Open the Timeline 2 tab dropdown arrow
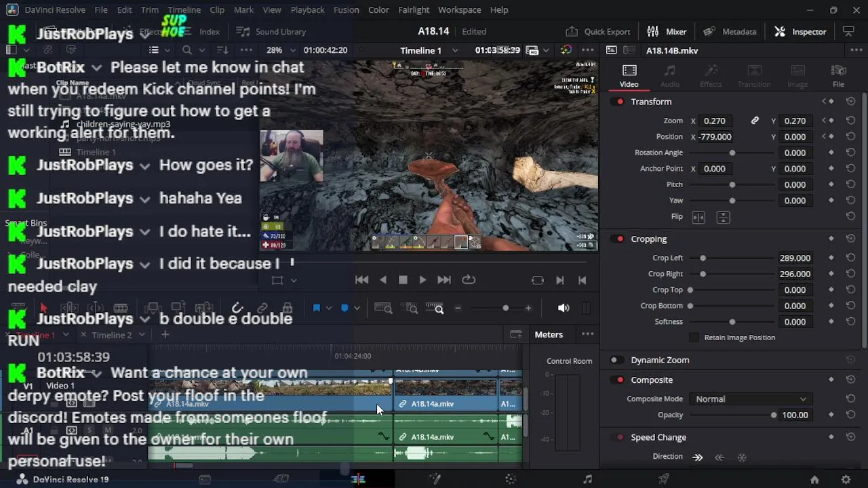 pos(142,335)
